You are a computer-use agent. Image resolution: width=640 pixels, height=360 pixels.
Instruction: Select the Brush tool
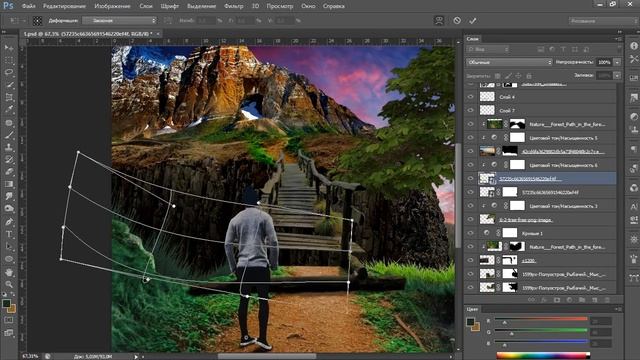[x=9, y=135]
